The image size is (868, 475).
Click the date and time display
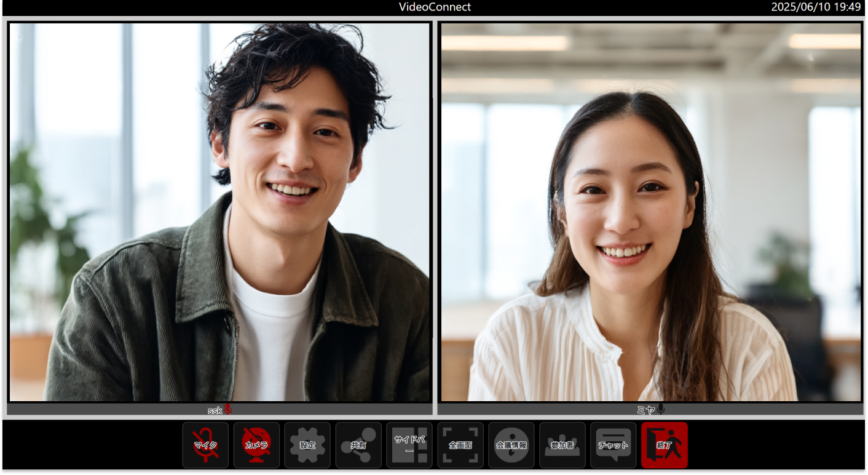pyautogui.click(x=816, y=7)
